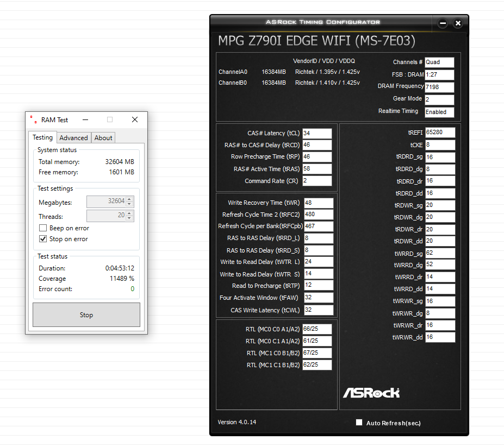The image size is (504, 447).
Task: Click the tCKE value field
Action: (x=440, y=145)
